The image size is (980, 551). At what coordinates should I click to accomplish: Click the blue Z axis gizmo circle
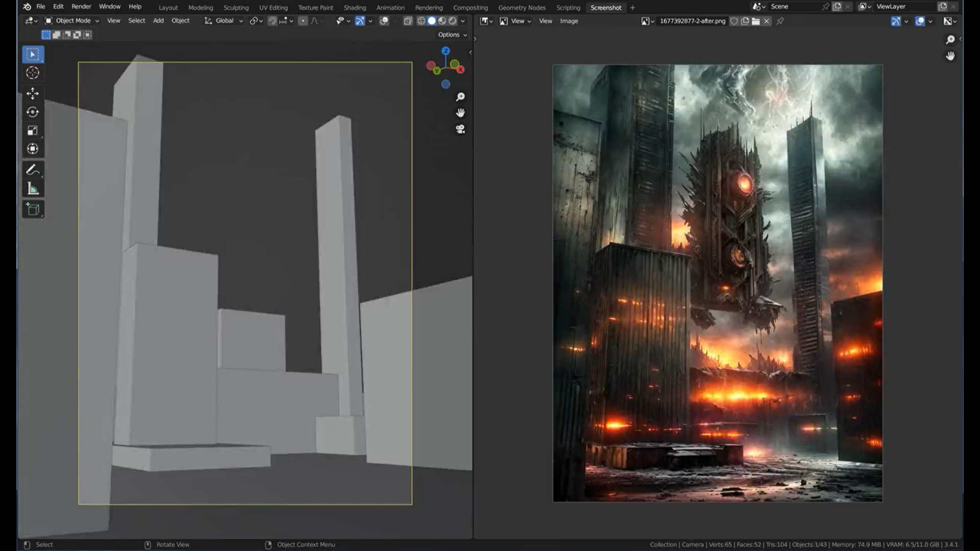click(x=446, y=51)
